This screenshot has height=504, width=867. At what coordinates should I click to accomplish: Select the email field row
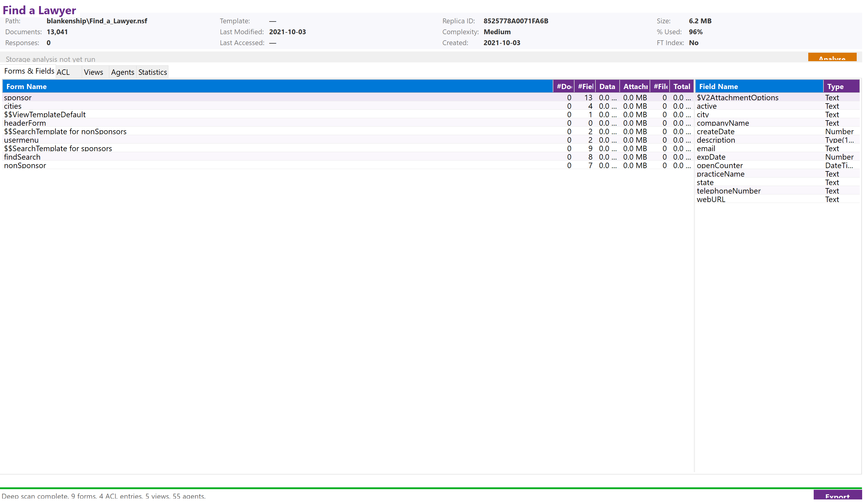706,148
